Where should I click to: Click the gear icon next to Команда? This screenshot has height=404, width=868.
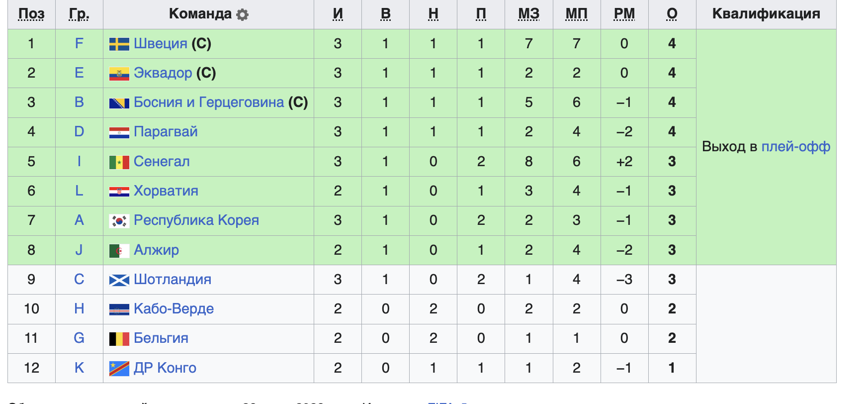[x=242, y=14]
